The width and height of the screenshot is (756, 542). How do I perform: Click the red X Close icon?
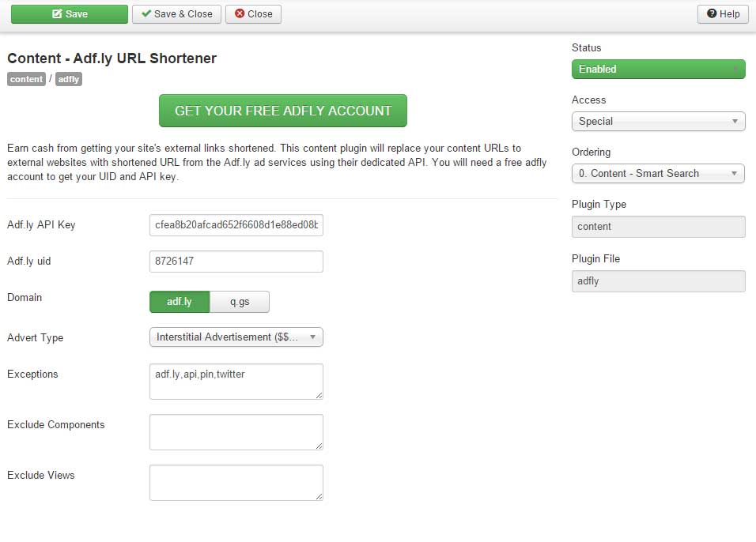tap(240, 13)
